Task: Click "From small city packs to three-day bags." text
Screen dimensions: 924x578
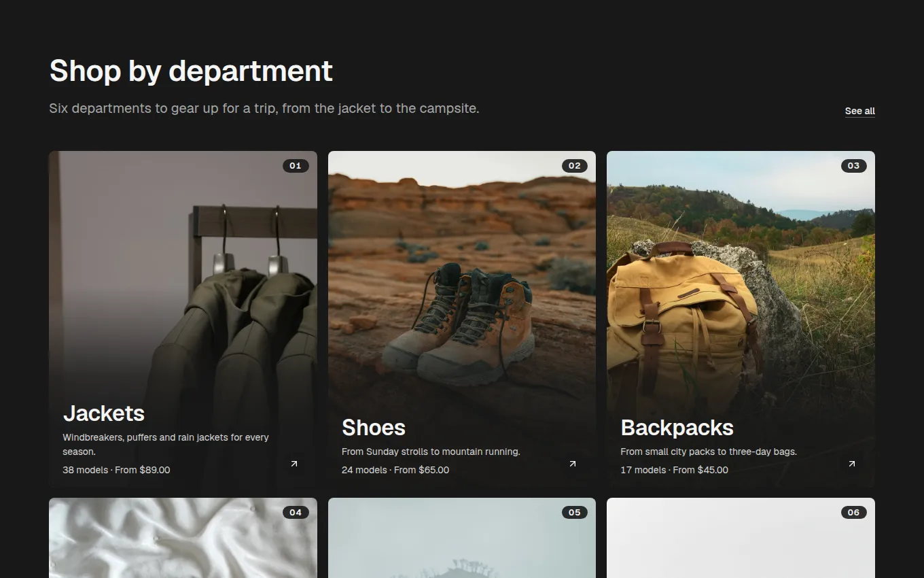Action: (x=709, y=452)
